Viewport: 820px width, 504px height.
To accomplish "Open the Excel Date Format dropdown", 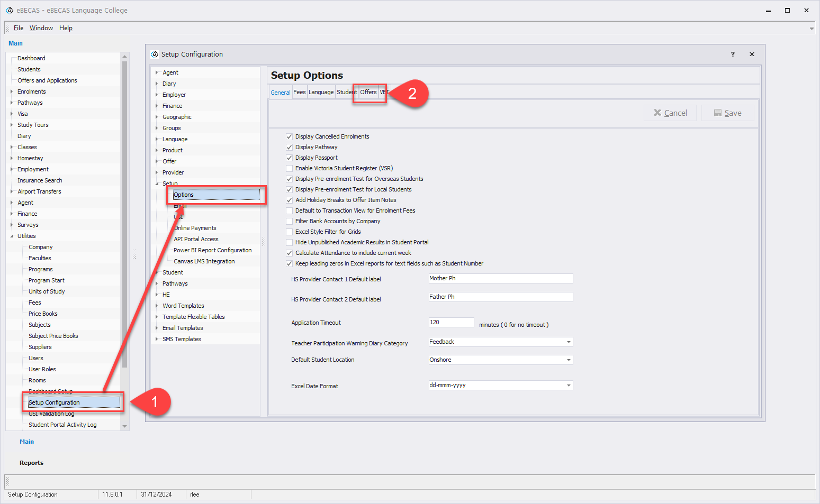I will point(569,386).
